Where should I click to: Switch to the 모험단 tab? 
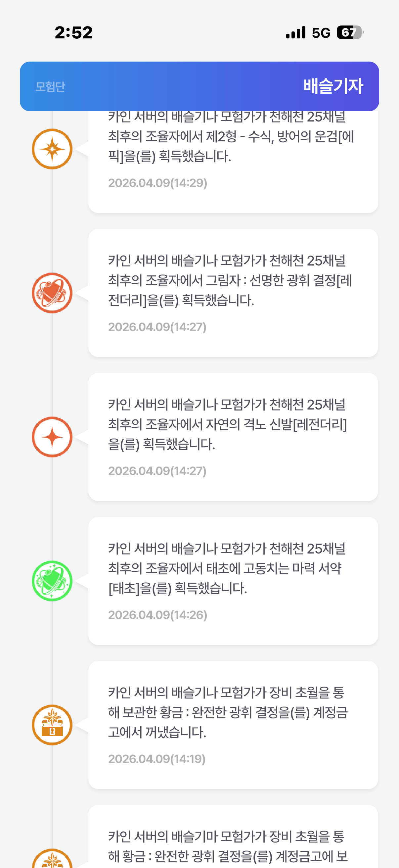51,87
